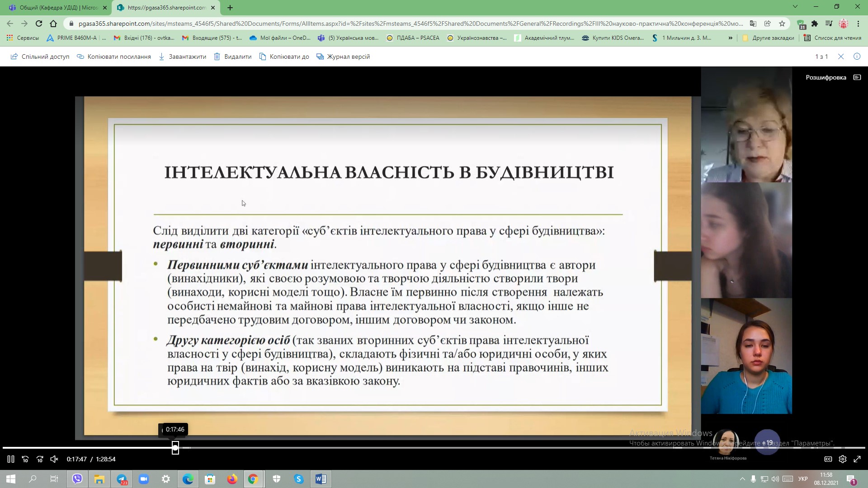Bookmark this page with star icon
The image size is (868, 488).
pos(782,23)
